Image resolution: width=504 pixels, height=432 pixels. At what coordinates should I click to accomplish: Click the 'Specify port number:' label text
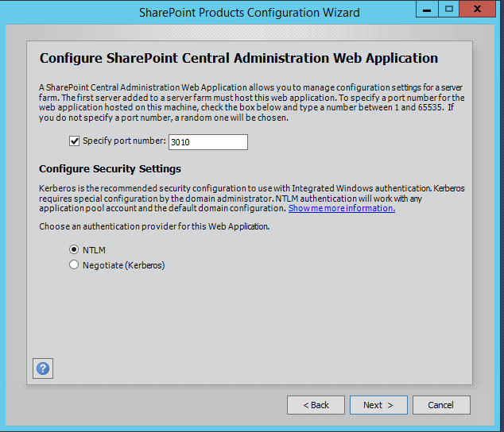124,141
